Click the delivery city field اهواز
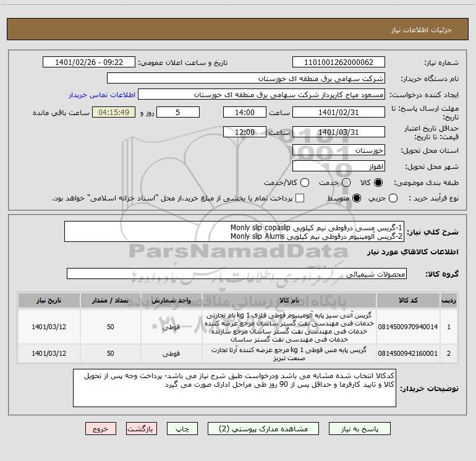476x461 pixels. (x=339, y=166)
